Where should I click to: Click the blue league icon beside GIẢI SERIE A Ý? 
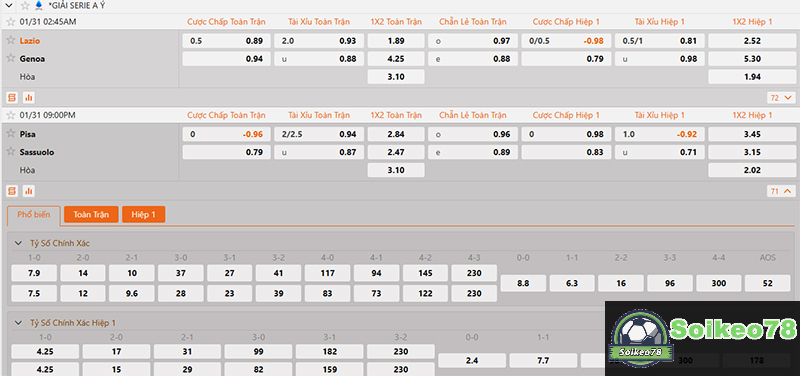tap(39, 6)
